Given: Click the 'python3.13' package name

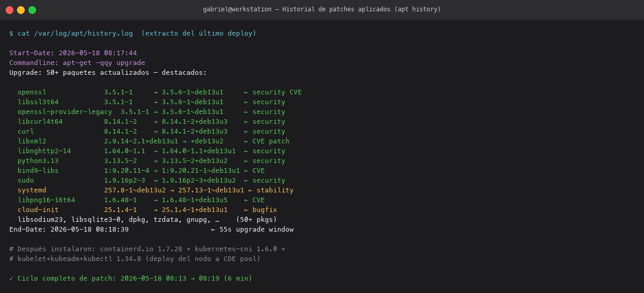Looking at the screenshot, I should coord(38,161).
